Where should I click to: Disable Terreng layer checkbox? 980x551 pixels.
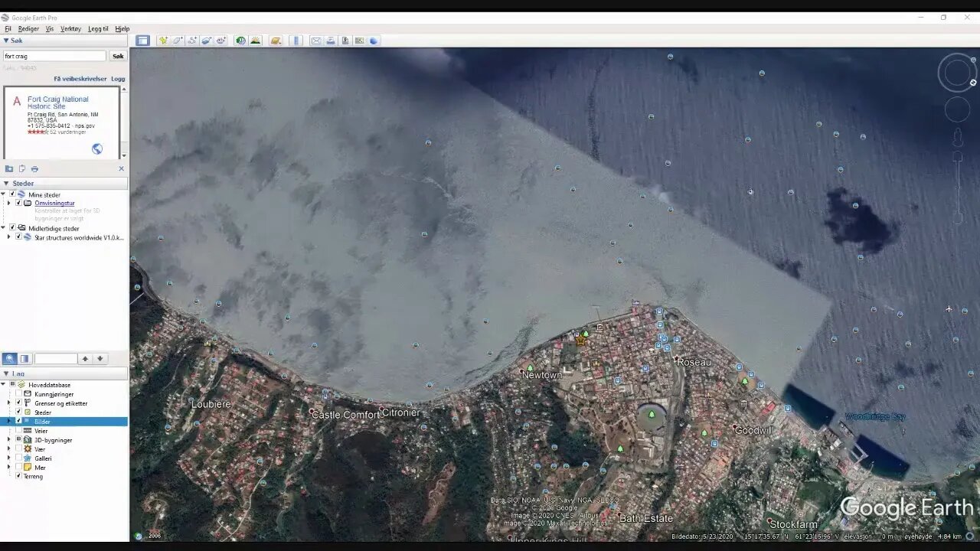pos(18,476)
